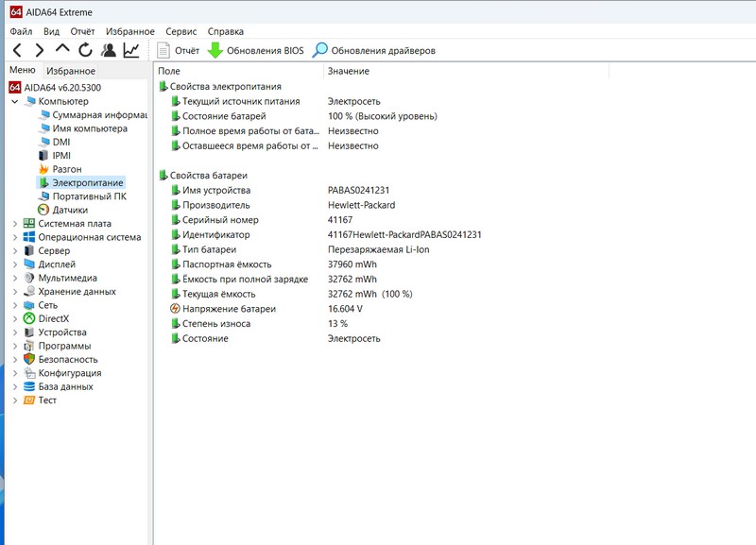Image resolution: width=756 pixels, height=545 pixels.
Task: Expand the Хранение данных node
Action: 14,292
